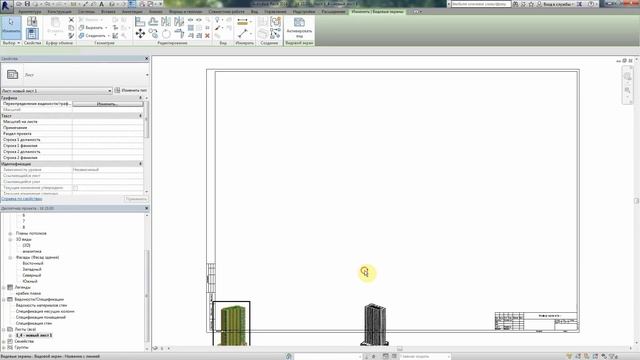This screenshot has height=360, width=640.
Task: Click the Cut (X) icon in clipboard panel
Action: pos(71,20)
